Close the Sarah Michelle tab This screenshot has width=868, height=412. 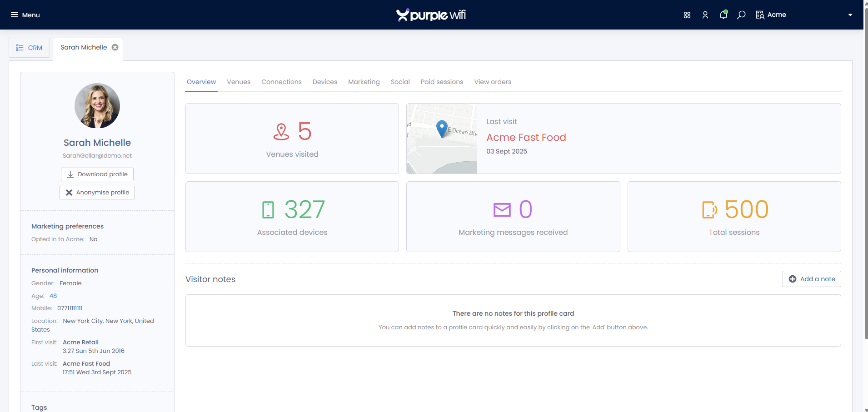tap(115, 47)
